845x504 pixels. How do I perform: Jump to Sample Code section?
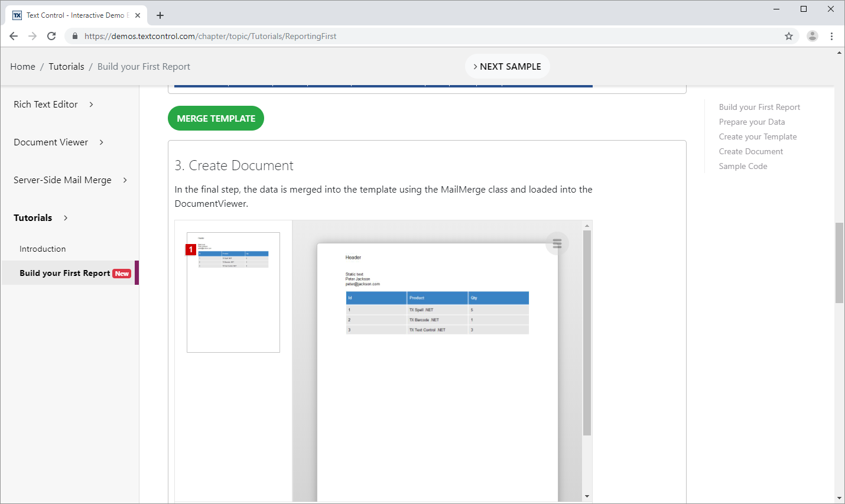coord(743,166)
